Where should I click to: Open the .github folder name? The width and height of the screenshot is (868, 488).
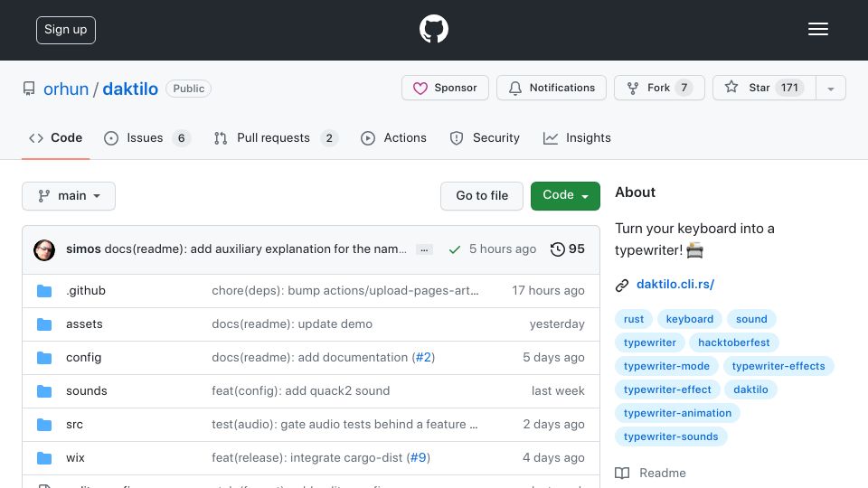click(x=86, y=290)
